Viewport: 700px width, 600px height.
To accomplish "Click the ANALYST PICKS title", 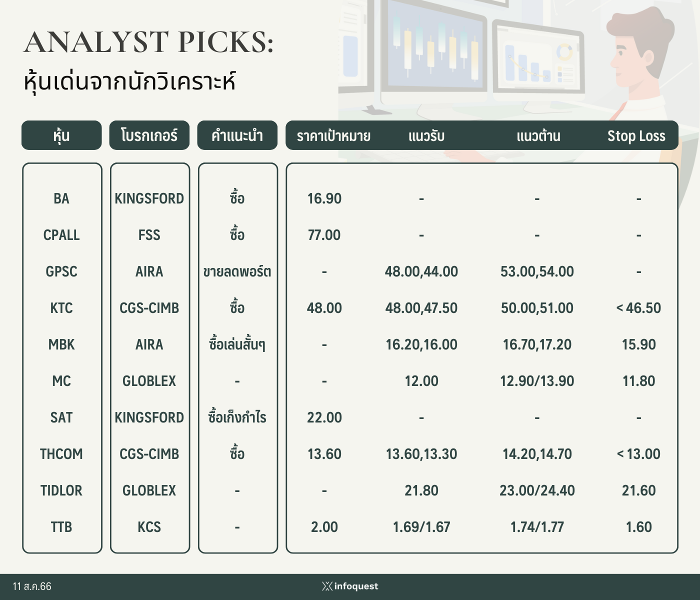I will click(149, 42).
